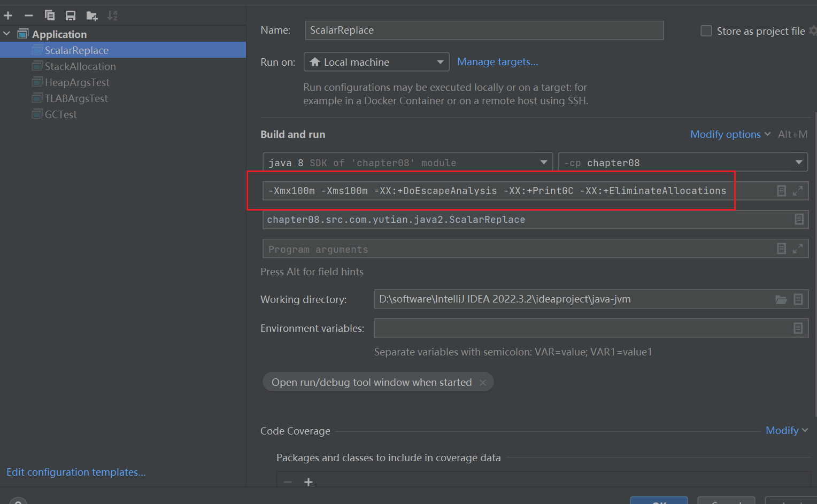Open the Run on Local machine dropdown
The image size is (817, 504).
pyautogui.click(x=376, y=62)
